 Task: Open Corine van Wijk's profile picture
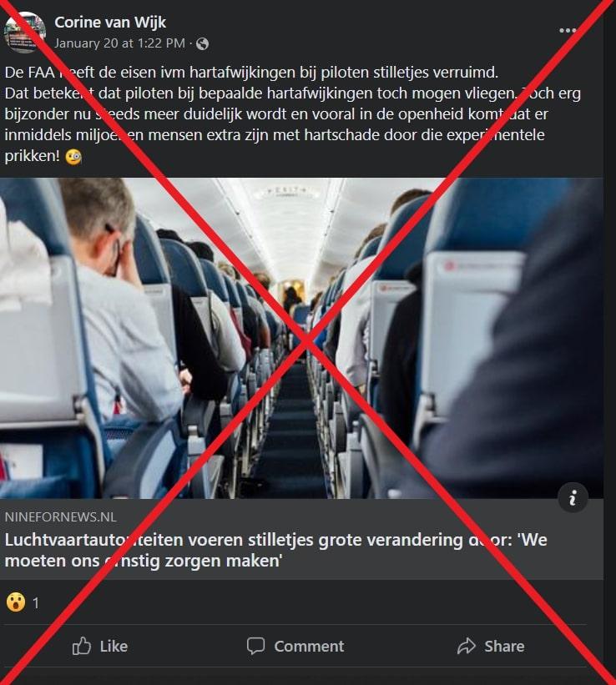(x=24, y=32)
